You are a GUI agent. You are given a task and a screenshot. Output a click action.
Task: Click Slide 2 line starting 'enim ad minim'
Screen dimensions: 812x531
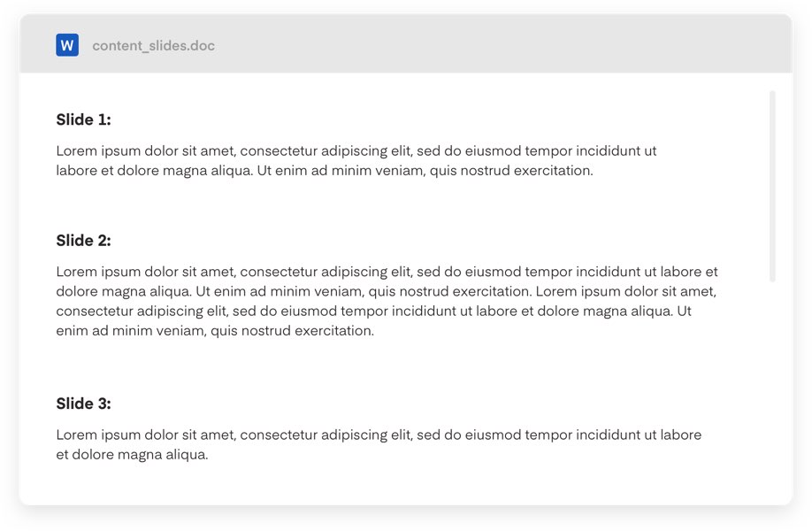point(215,330)
